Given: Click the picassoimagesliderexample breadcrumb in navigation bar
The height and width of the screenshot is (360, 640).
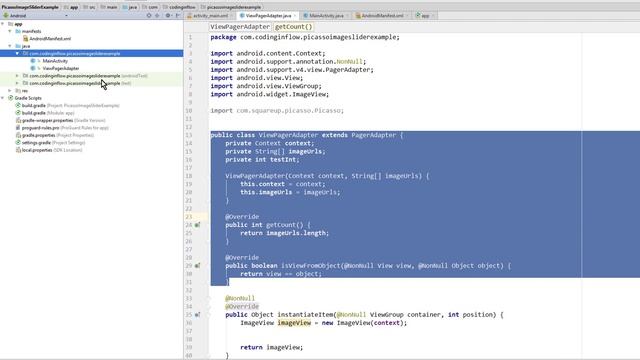Looking at the screenshot, I should (x=231, y=7).
